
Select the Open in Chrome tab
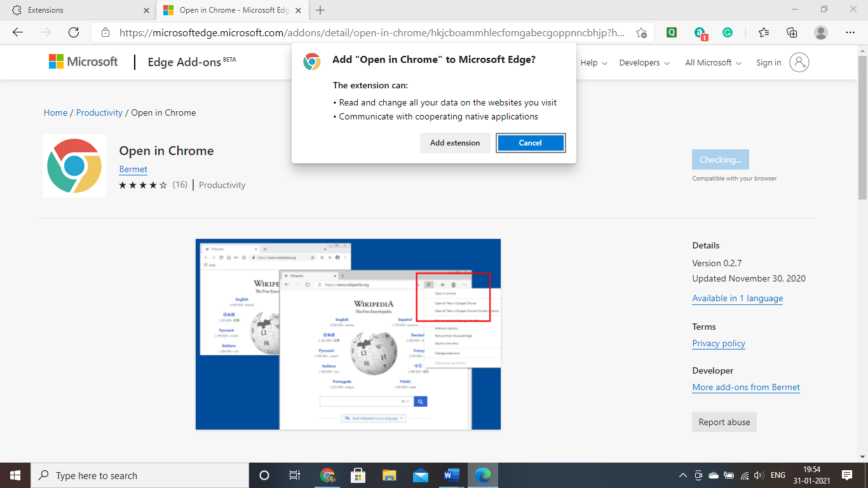[x=233, y=10]
